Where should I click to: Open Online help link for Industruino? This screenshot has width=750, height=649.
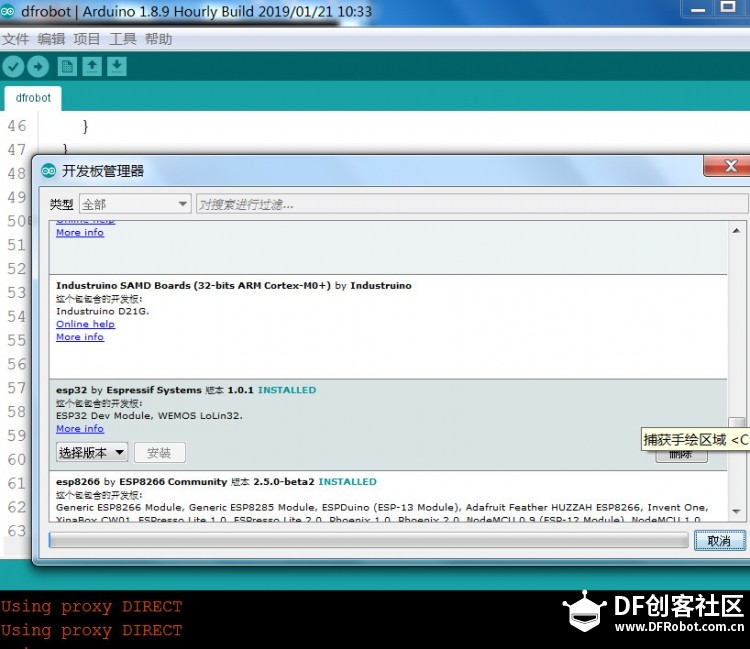[x=85, y=324]
